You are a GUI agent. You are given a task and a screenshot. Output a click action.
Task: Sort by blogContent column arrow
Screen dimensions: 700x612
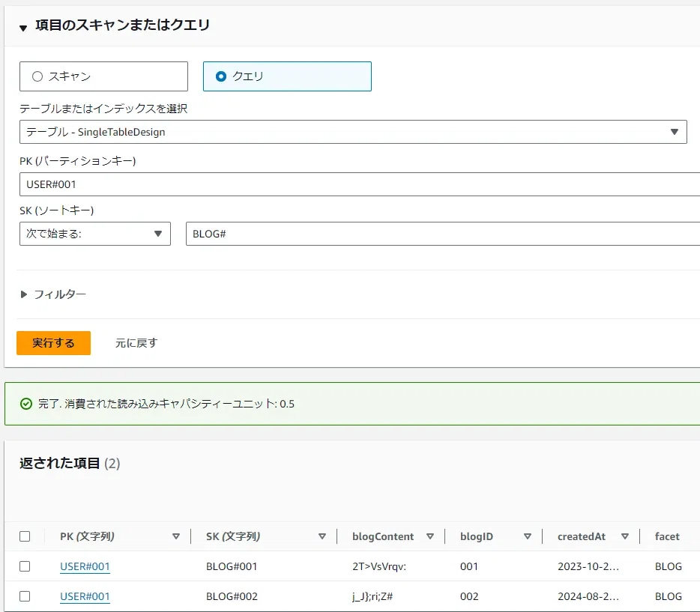[430, 536]
